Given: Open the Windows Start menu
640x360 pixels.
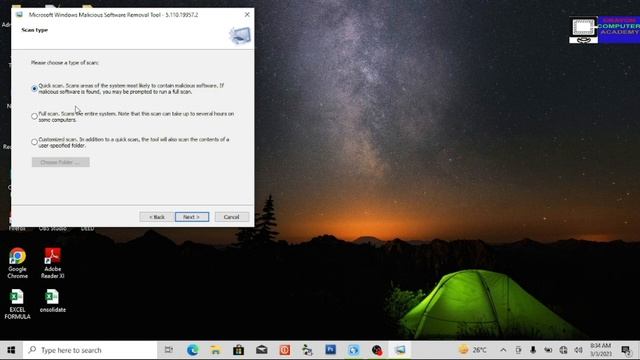Looking at the screenshot, I should (11, 350).
